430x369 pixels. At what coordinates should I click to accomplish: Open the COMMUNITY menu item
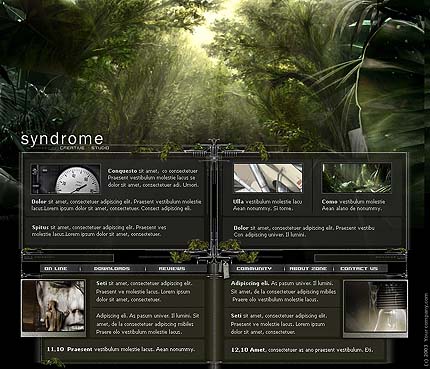tap(254, 268)
